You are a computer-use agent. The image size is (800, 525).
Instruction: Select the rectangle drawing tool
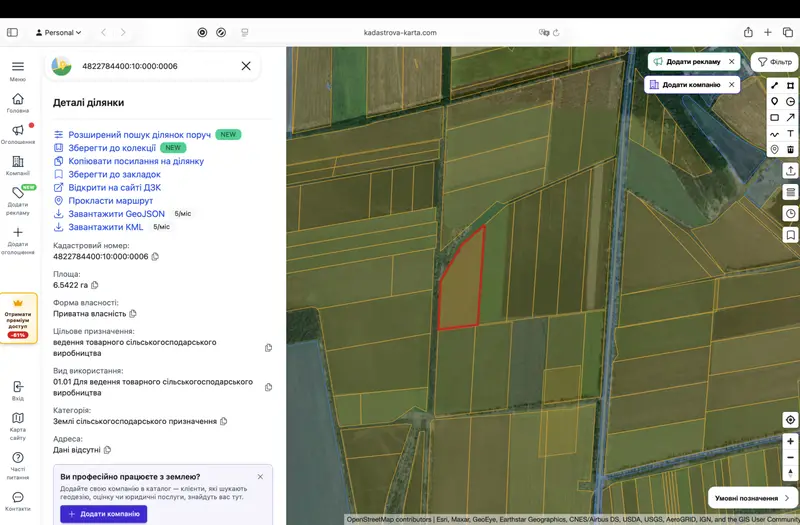tap(774, 117)
